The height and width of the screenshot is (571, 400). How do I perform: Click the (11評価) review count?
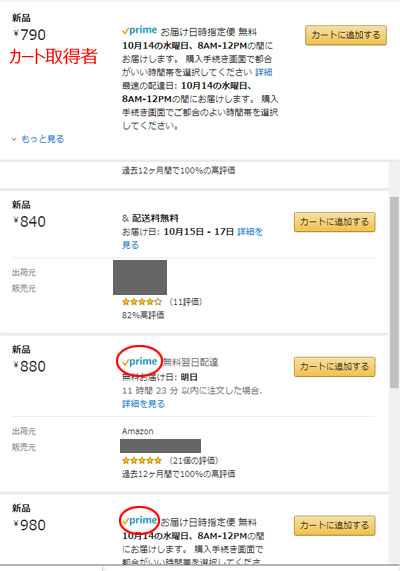point(185,302)
